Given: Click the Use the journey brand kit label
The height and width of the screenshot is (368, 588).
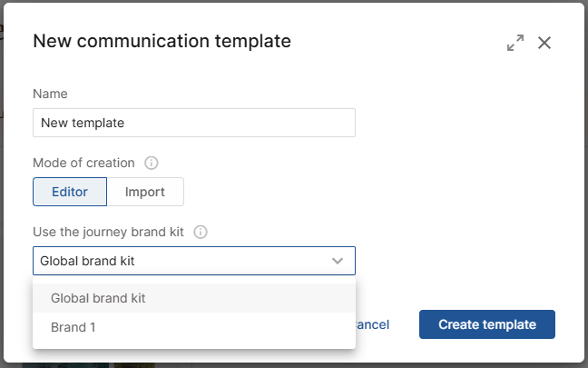Looking at the screenshot, I should (108, 233).
